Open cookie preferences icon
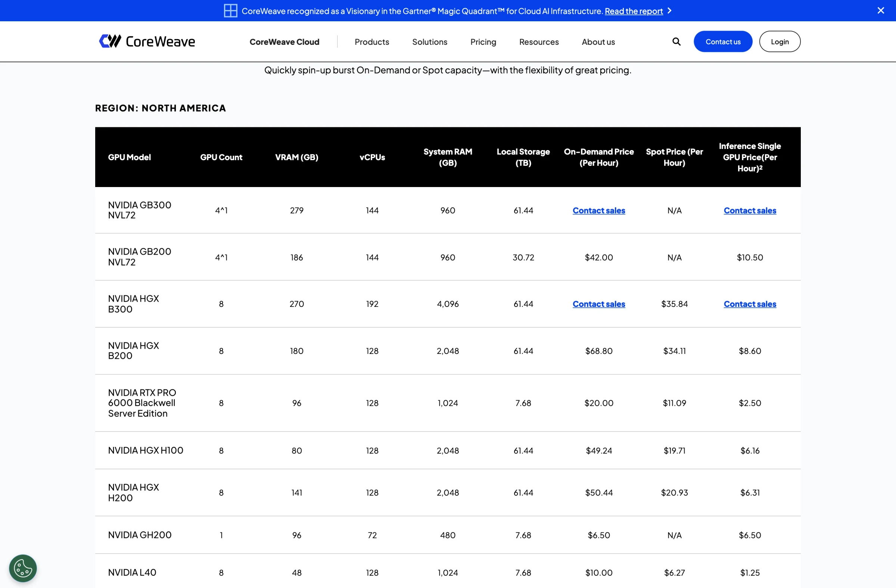 click(x=23, y=568)
